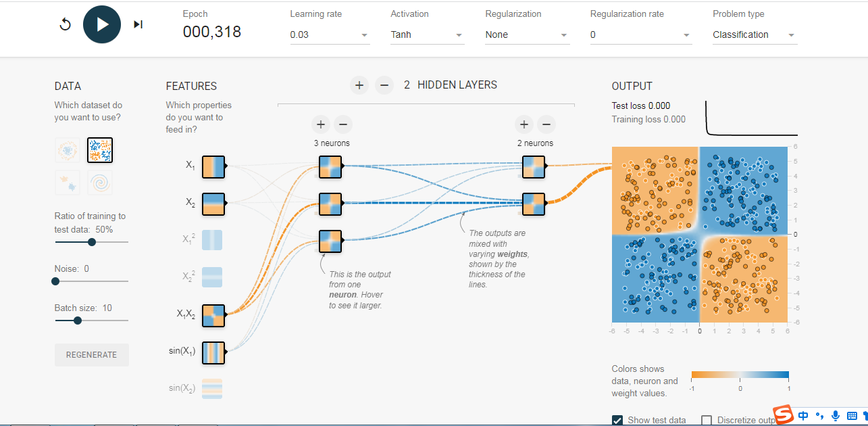The width and height of the screenshot is (868, 426).
Task: Click the output heatmap visualization
Action: pos(699,234)
